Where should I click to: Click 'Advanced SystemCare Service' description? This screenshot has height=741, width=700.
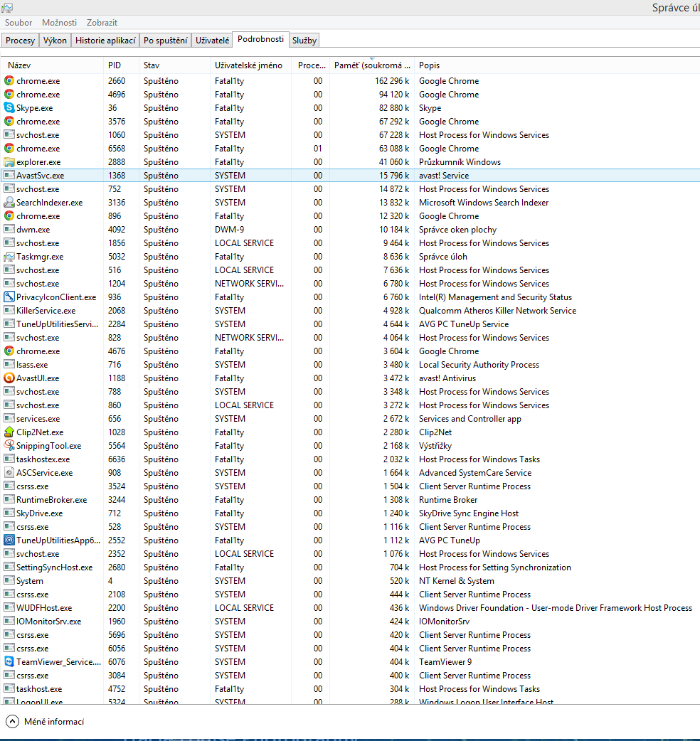tap(475, 473)
